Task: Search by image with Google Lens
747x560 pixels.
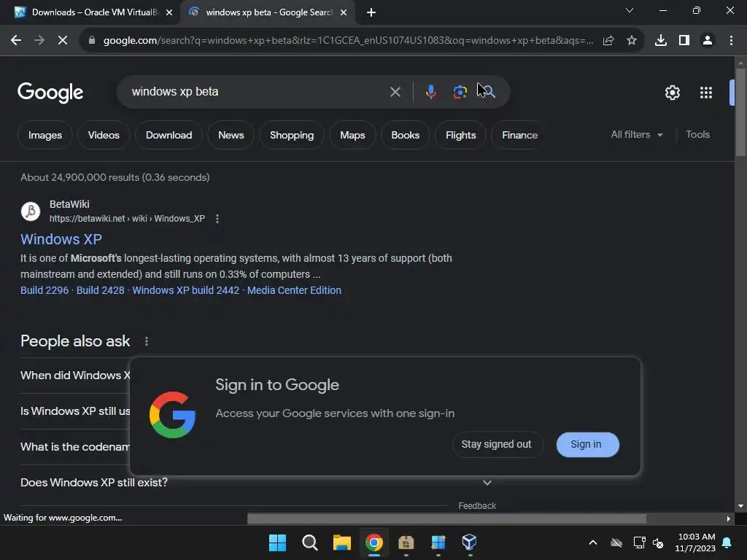Action: click(460, 91)
